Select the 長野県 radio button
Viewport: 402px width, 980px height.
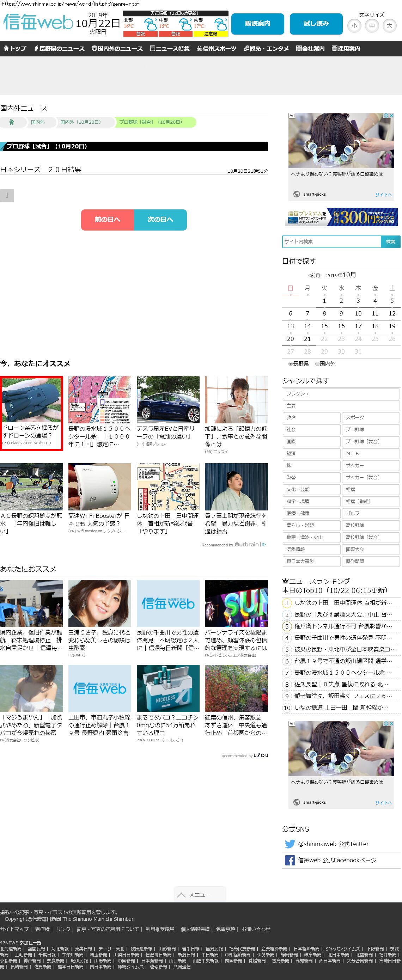click(x=291, y=364)
